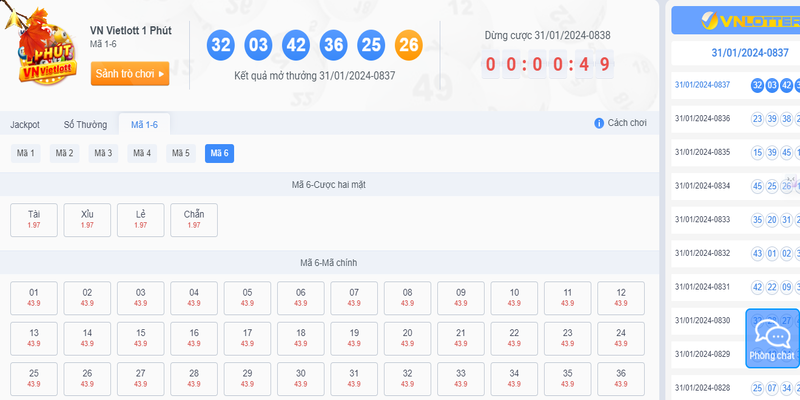
Task: Select the Mã 3 sub-tab
Action: click(103, 153)
